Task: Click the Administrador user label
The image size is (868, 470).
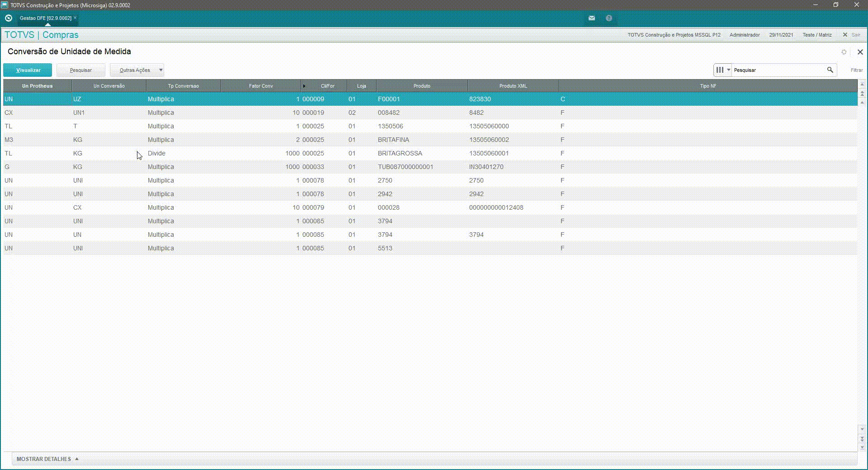Action: pyautogui.click(x=745, y=35)
